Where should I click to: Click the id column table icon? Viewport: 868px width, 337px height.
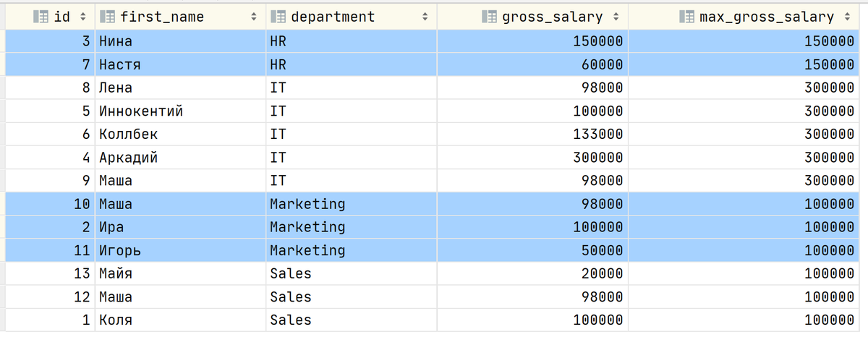41,17
